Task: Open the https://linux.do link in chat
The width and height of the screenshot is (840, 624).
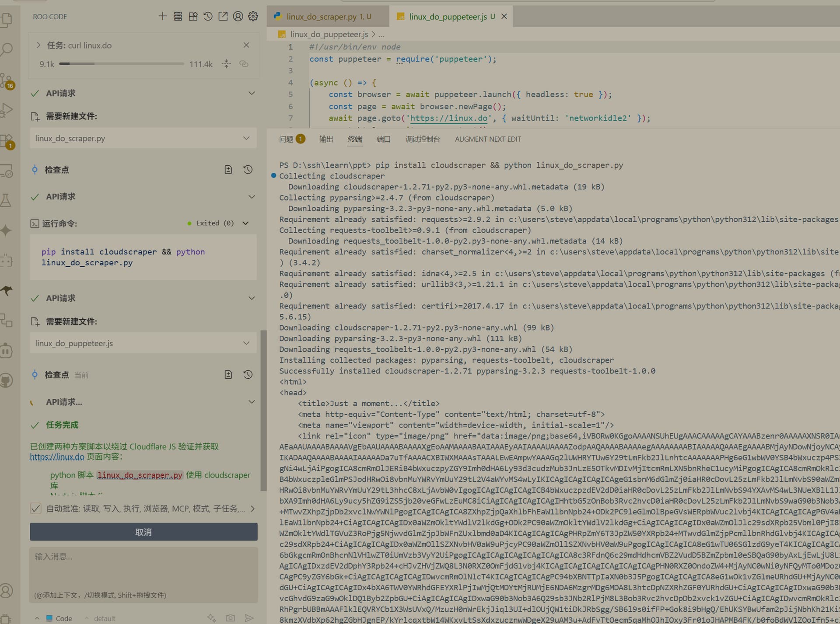Action: point(57,457)
